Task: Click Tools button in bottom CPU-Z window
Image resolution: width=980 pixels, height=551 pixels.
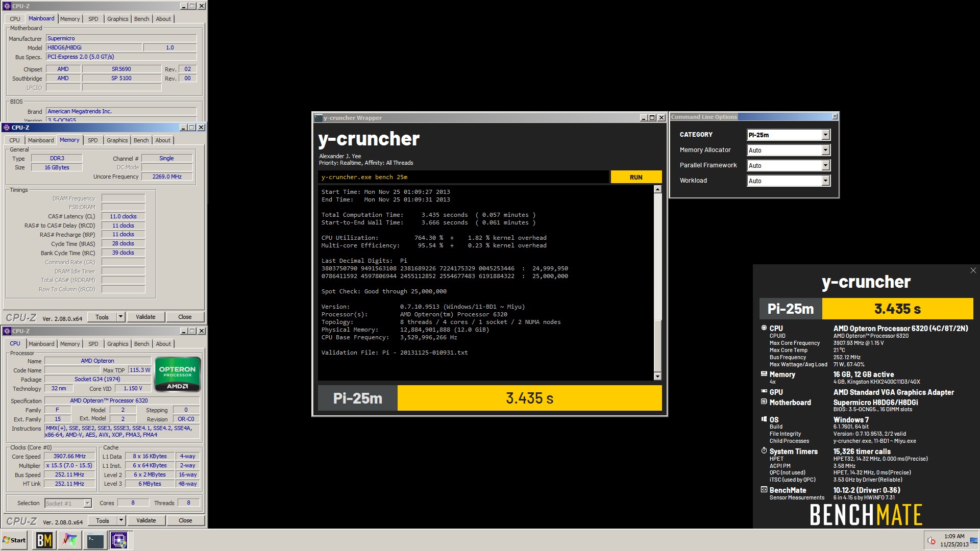Action: (x=103, y=520)
